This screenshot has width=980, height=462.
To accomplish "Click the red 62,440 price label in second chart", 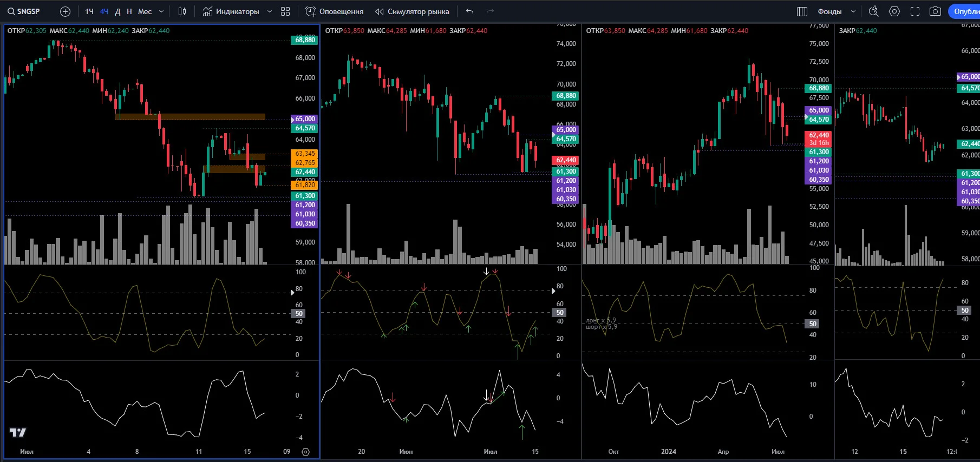I will 566,160.
